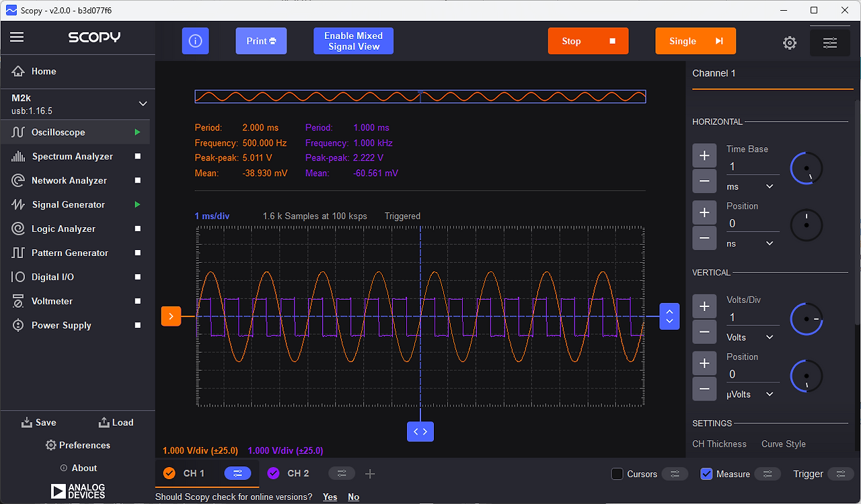This screenshot has width=861, height=504.
Task: Click the info button in toolbar
Action: point(196,41)
